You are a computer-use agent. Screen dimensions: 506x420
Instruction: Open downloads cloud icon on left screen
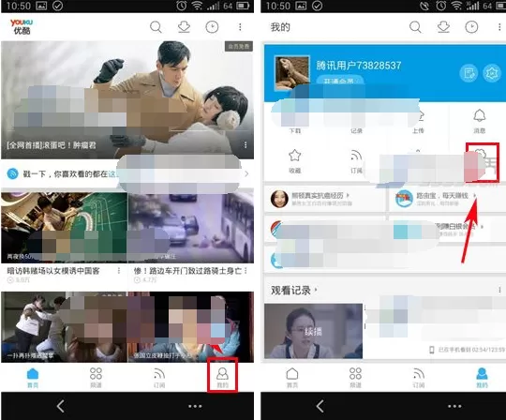[x=184, y=27]
